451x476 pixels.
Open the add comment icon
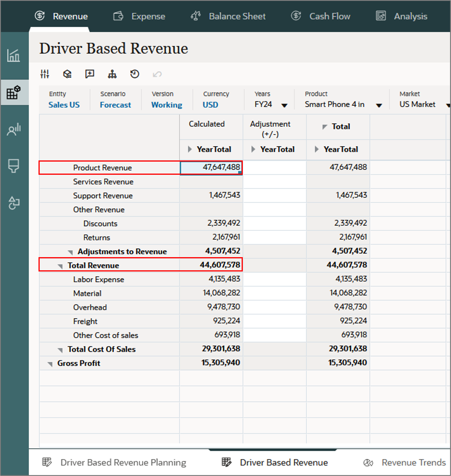pos(90,74)
